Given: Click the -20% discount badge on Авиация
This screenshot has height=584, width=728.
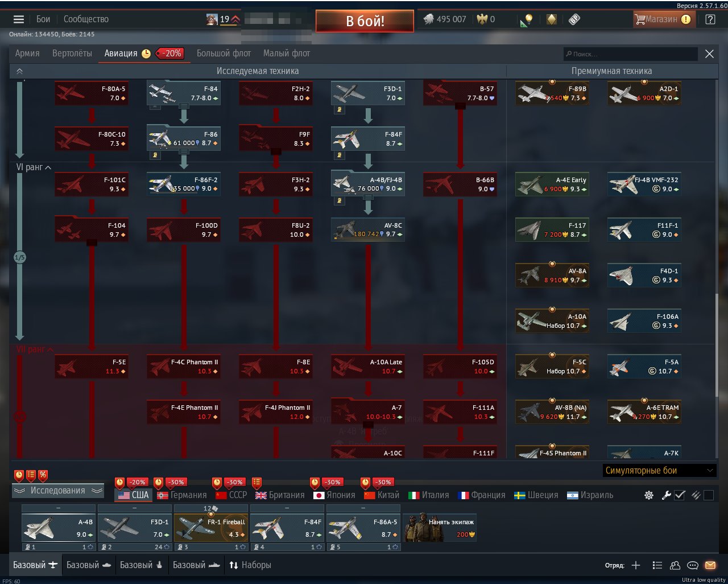Looking at the screenshot, I should [x=170, y=54].
